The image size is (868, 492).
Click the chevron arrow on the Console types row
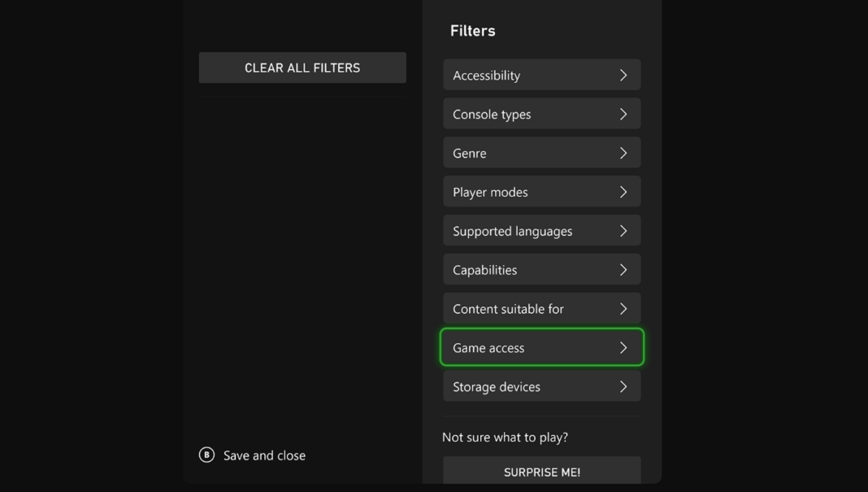pyautogui.click(x=623, y=114)
